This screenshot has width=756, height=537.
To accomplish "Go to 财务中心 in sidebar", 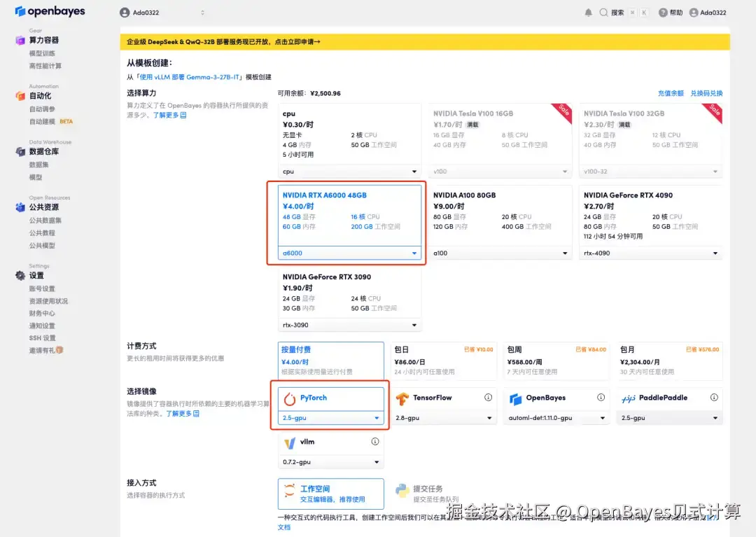I will [x=42, y=314].
